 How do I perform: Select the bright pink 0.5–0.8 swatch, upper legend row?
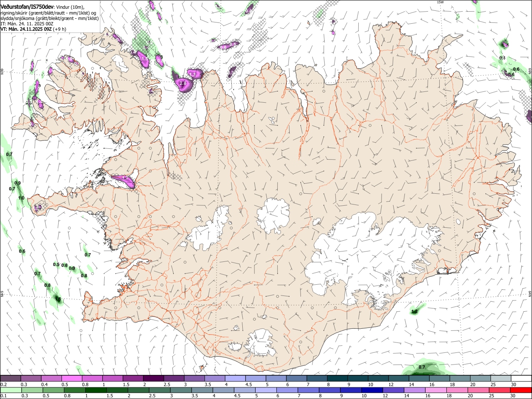tap(72, 378)
